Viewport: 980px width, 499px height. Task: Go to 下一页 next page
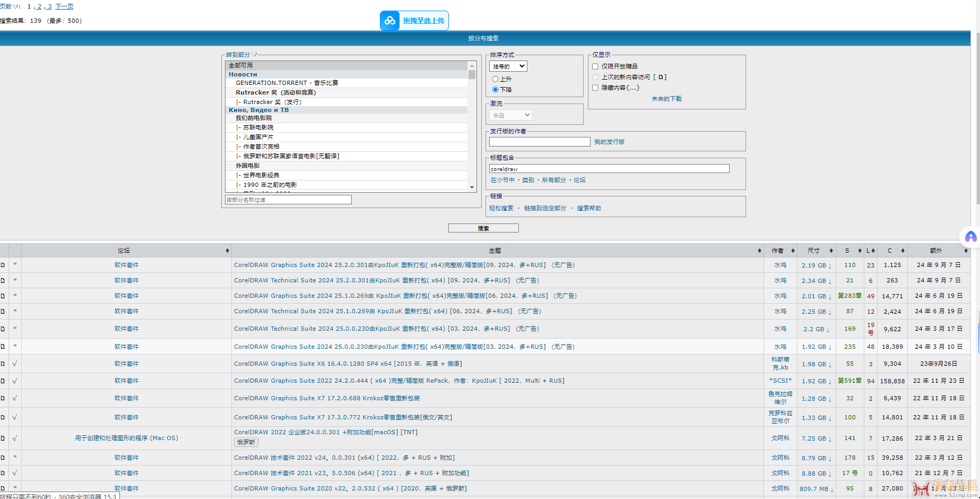pos(64,6)
